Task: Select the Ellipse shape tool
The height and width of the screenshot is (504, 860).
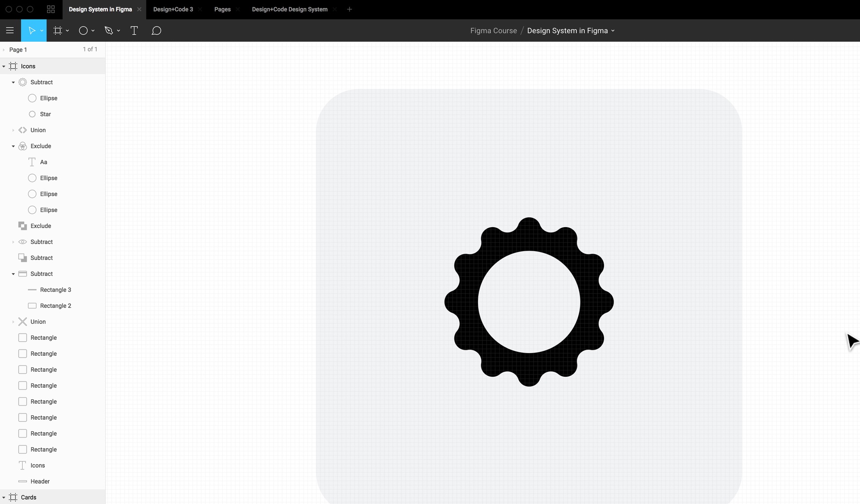Action: pyautogui.click(x=83, y=31)
